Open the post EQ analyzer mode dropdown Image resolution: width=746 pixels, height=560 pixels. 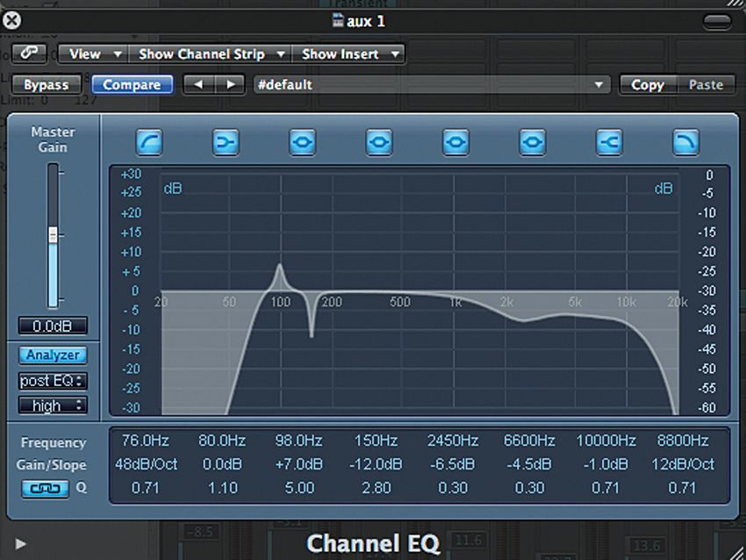pyautogui.click(x=53, y=380)
